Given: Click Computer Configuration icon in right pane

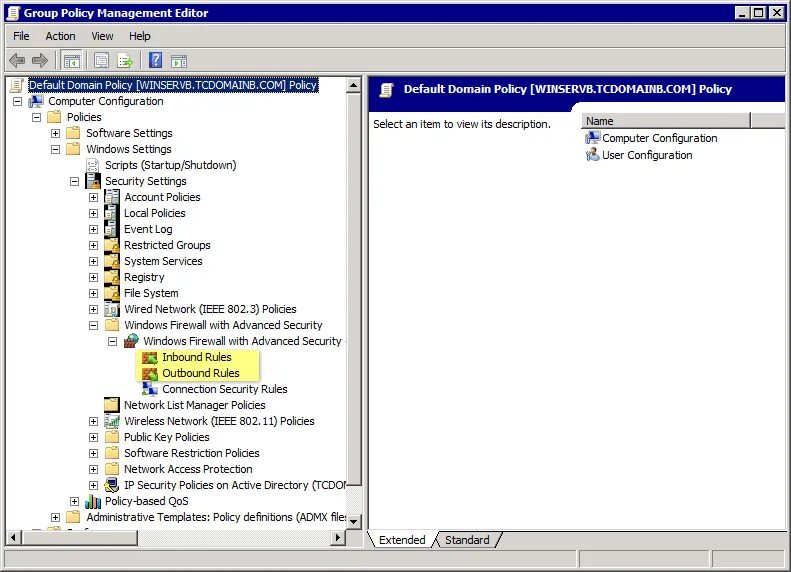Looking at the screenshot, I should coord(592,138).
